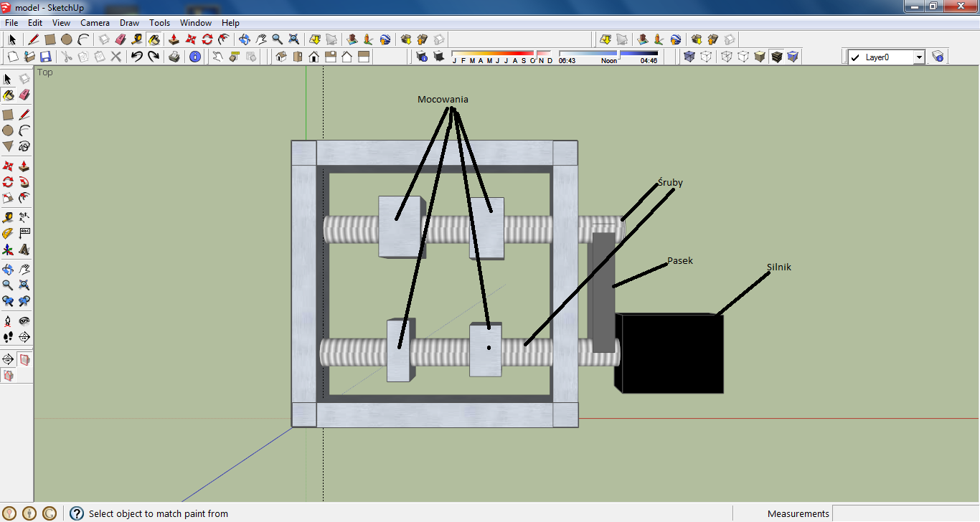The image size is (980, 522).
Task: Select the Axes tool
Action: [8, 250]
